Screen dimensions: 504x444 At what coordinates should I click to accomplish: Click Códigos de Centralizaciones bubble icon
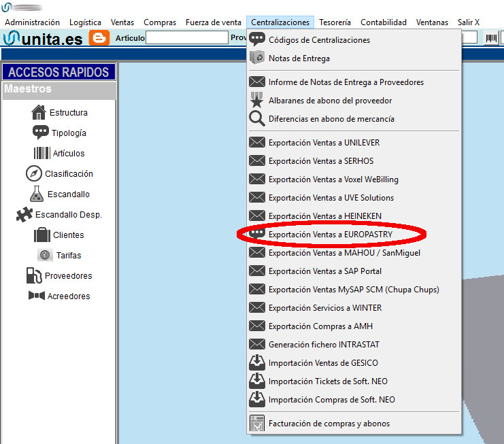pos(257,39)
